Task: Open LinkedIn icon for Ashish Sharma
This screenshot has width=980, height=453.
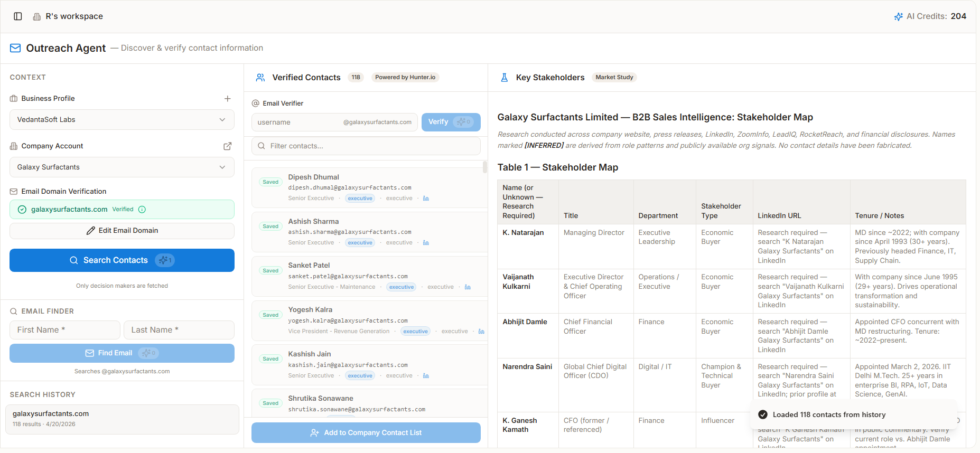Action: point(426,243)
